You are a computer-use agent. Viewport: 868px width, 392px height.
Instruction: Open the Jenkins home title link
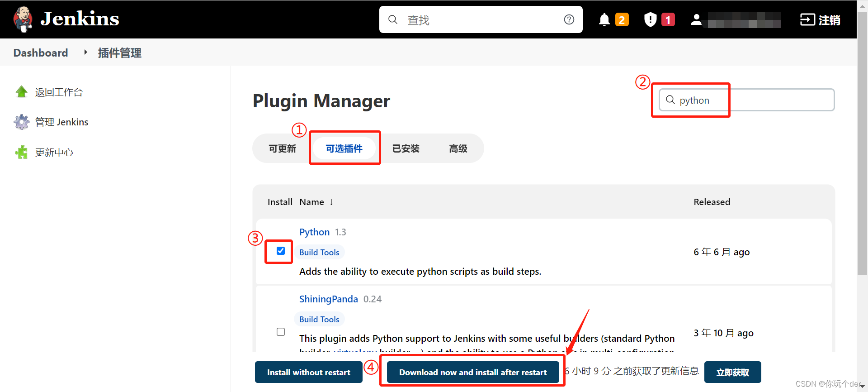tap(80, 19)
